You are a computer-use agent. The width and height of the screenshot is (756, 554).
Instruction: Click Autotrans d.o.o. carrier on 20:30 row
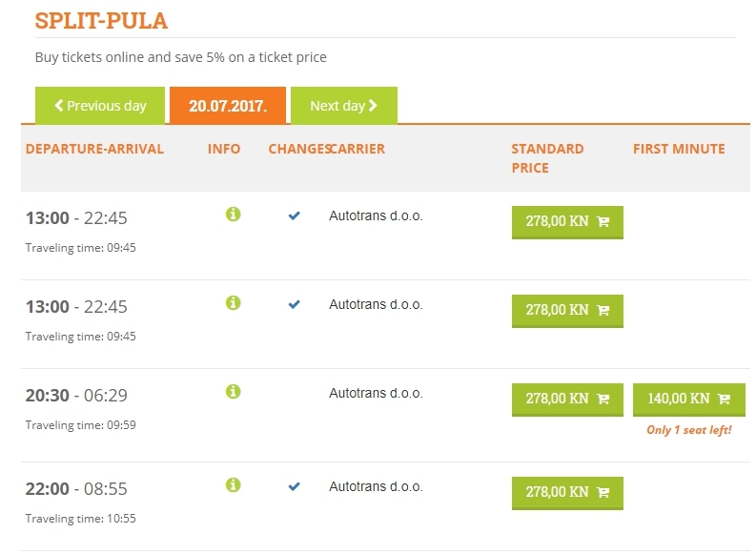pos(376,393)
